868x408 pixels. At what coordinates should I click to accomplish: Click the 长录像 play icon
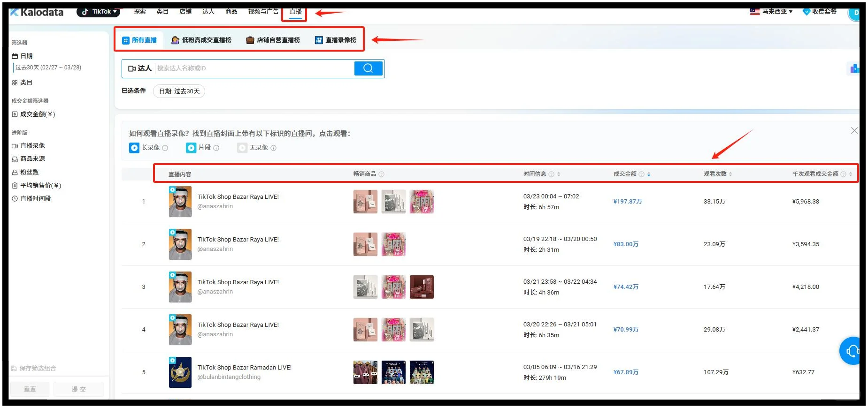[x=134, y=148]
